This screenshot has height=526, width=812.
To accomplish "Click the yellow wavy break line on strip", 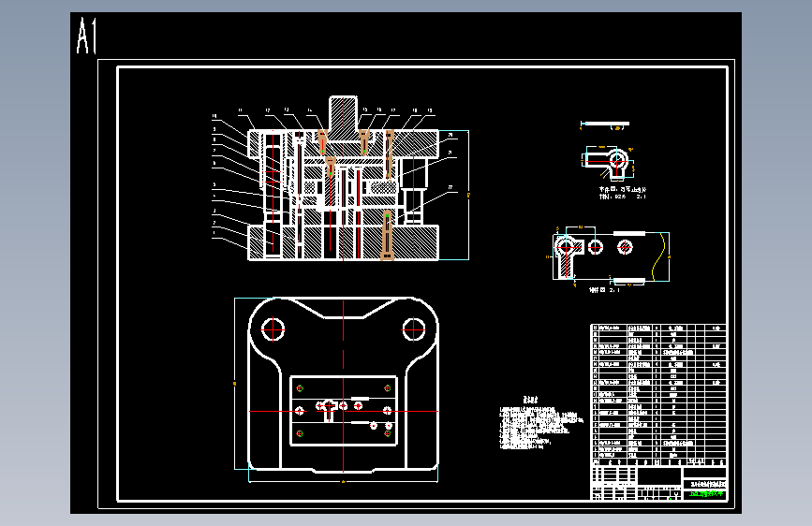I will (x=658, y=257).
